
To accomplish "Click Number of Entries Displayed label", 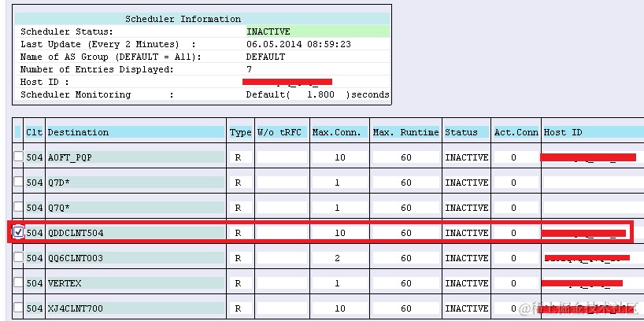I will [97, 69].
